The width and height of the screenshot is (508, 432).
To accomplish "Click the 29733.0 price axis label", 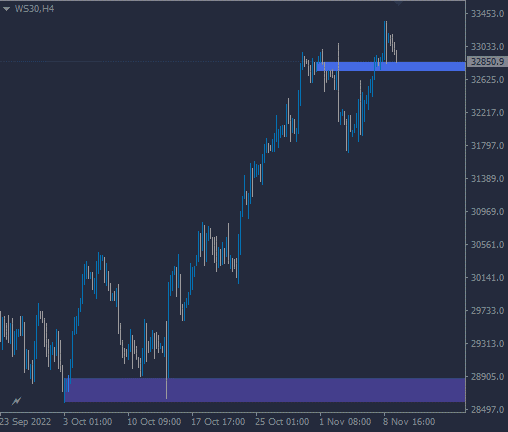I will tap(487, 311).
